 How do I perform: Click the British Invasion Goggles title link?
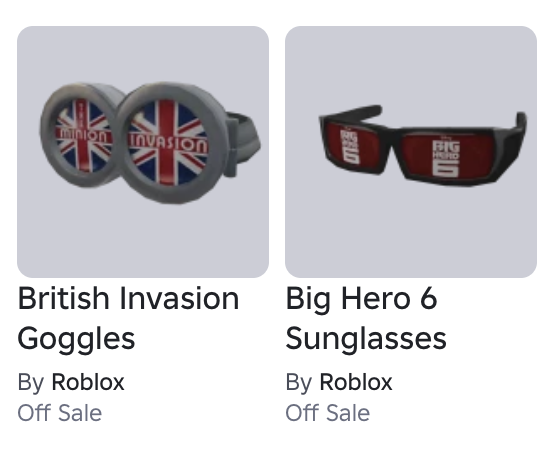128,318
